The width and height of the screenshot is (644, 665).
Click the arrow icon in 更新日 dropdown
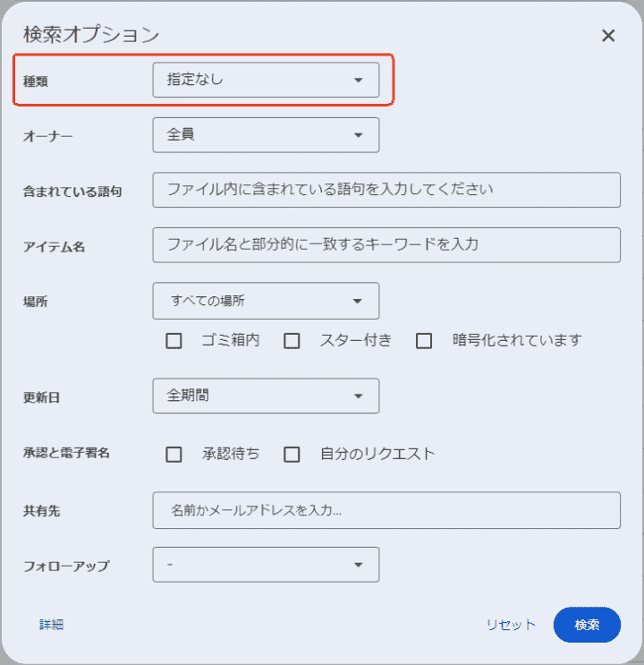click(x=359, y=396)
